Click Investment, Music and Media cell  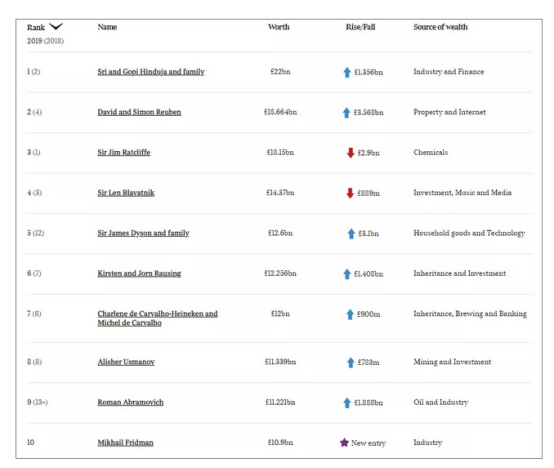pos(462,192)
